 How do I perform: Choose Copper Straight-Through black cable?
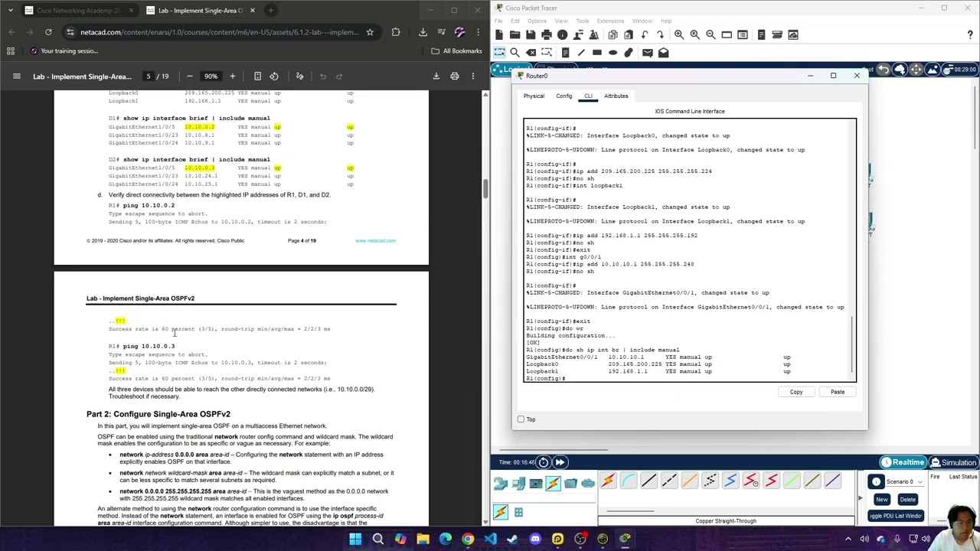click(648, 481)
